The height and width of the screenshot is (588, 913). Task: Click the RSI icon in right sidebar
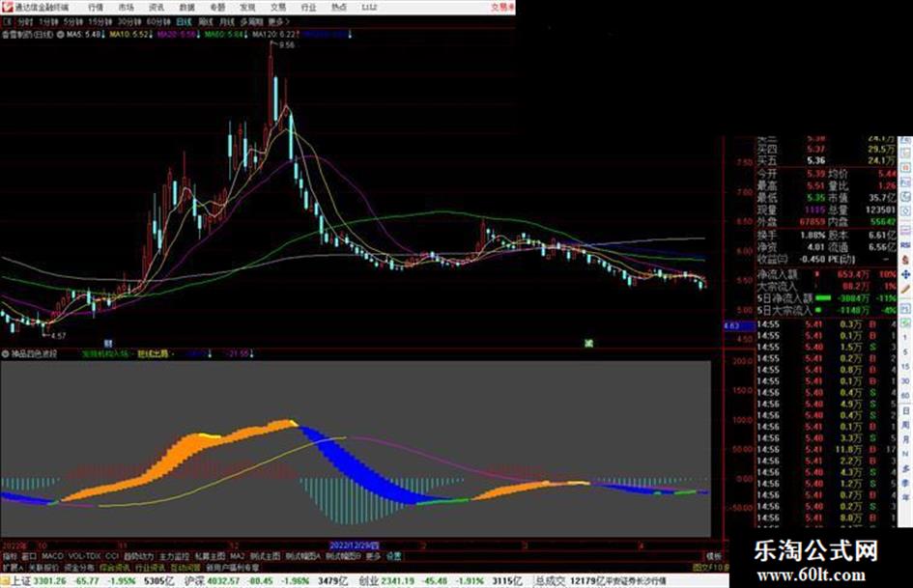pos(905,245)
